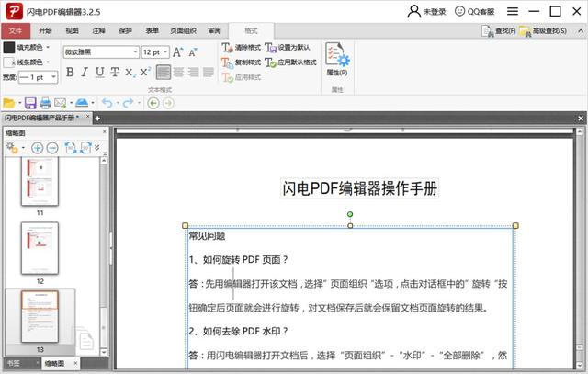Open the hamburger menu in title bar

coord(513,11)
